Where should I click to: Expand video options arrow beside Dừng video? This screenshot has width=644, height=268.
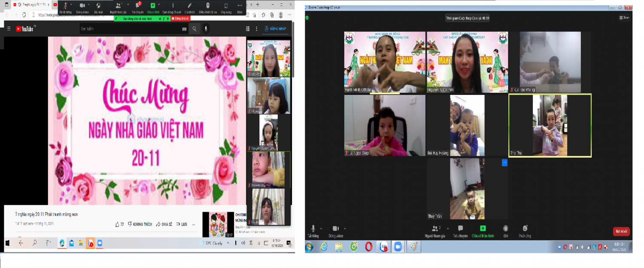344,228
